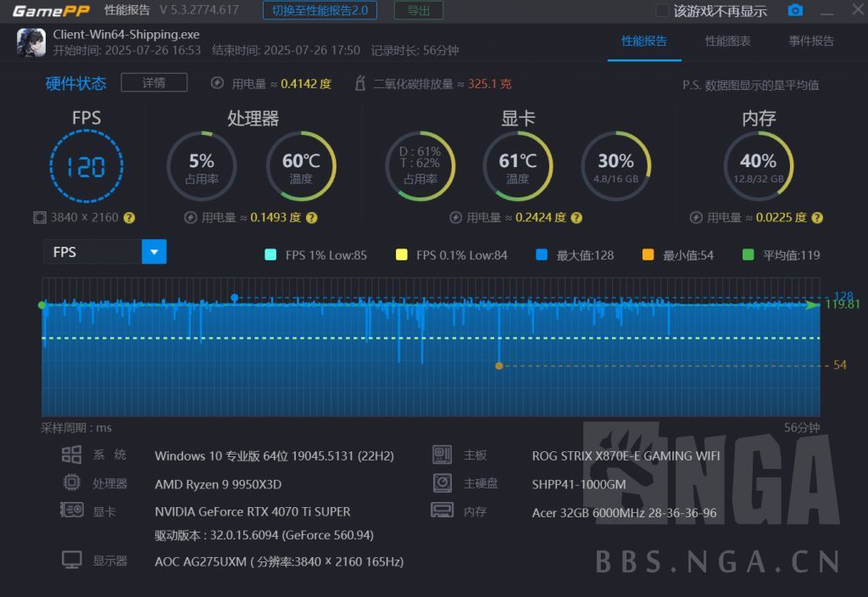The image size is (868, 597).
Task: Click the 处理器 processor info icon
Action: tap(71, 483)
